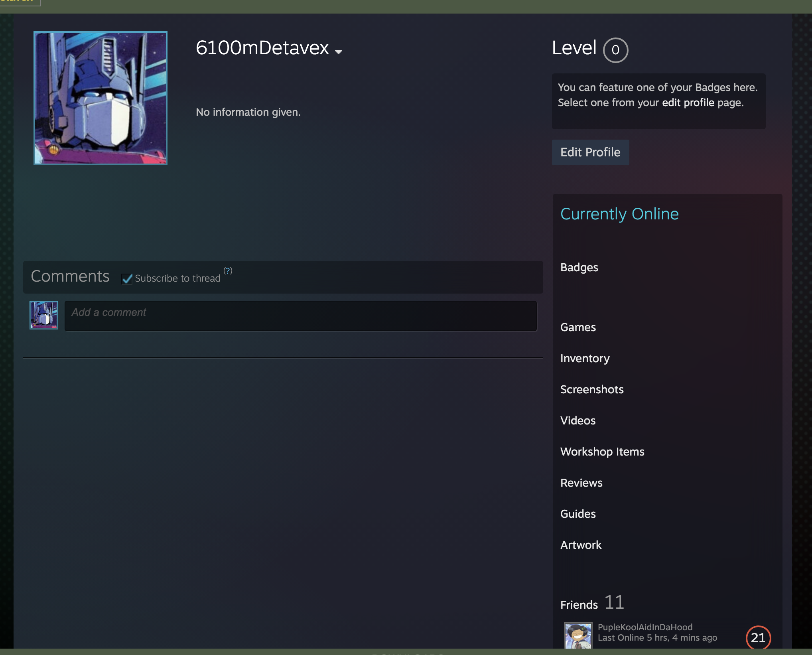View the Friends list heading link
The width and height of the screenshot is (812, 655).
tap(579, 605)
